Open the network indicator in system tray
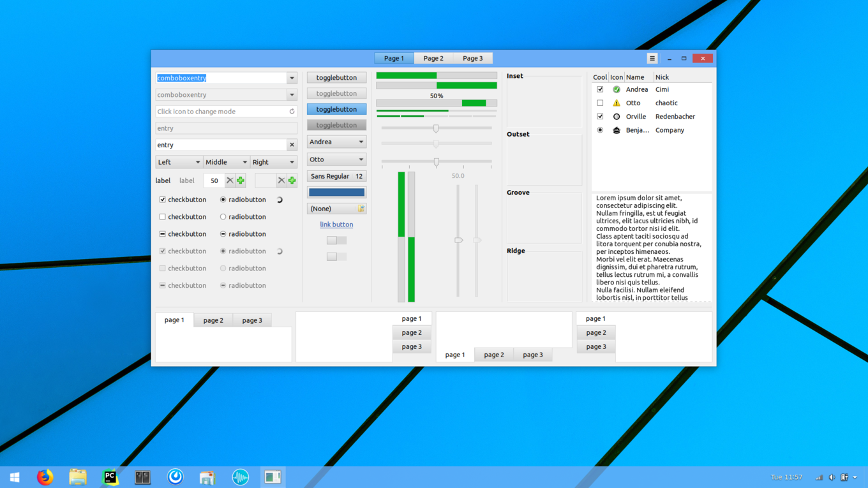Screen dimensions: 868x488 (819, 477)
